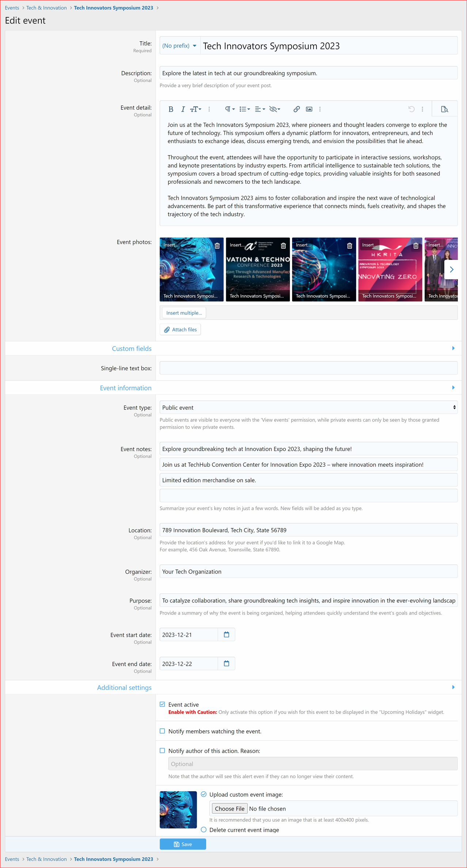Open the calendar picker for event start date

pyautogui.click(x=226, y=635)
